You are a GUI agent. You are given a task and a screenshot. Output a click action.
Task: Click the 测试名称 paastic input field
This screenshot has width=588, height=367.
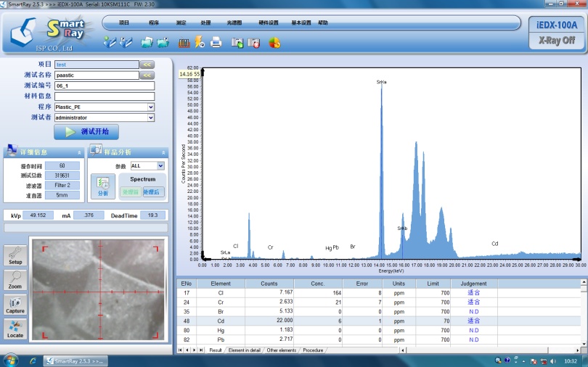[x=97, y=75]
